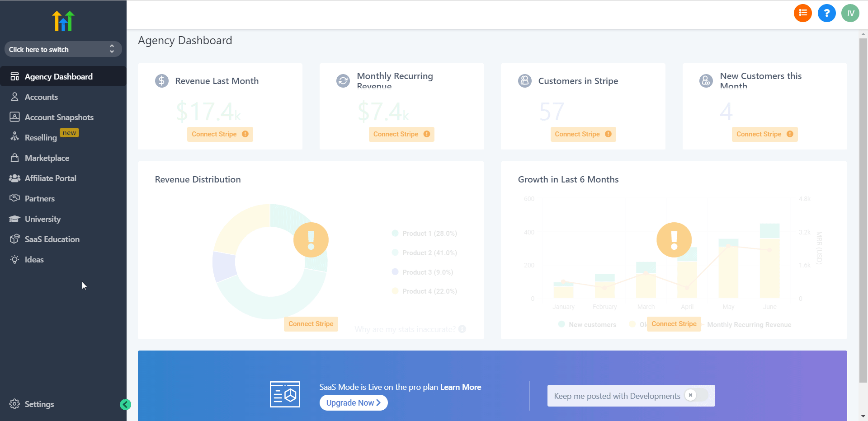Go to Marketplace in the sidebar

pos(47,158)
